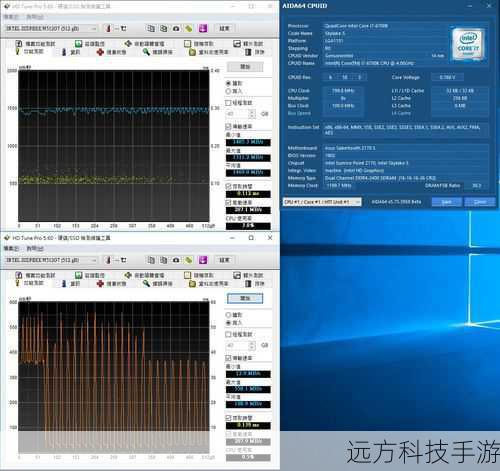This screenshot has width=500, height=471.
Task: Open the File menu in upper HD Tune window
Action: 11,17
